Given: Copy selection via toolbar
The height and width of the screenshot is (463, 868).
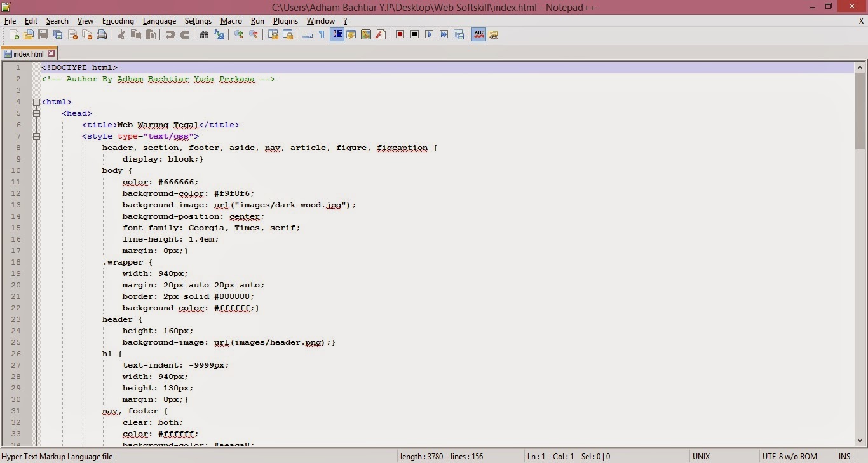Looking at the screenshot, I should pyautogui.click(x=136, y=34).
